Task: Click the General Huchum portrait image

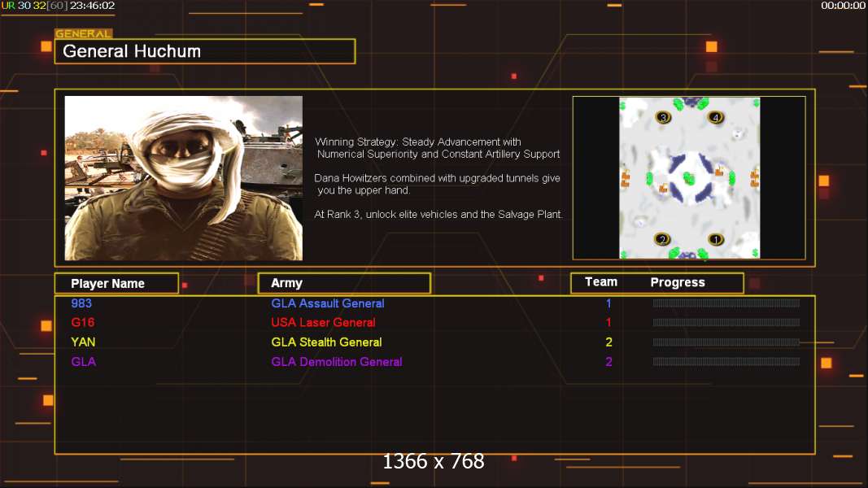Action: click(183, 178)
